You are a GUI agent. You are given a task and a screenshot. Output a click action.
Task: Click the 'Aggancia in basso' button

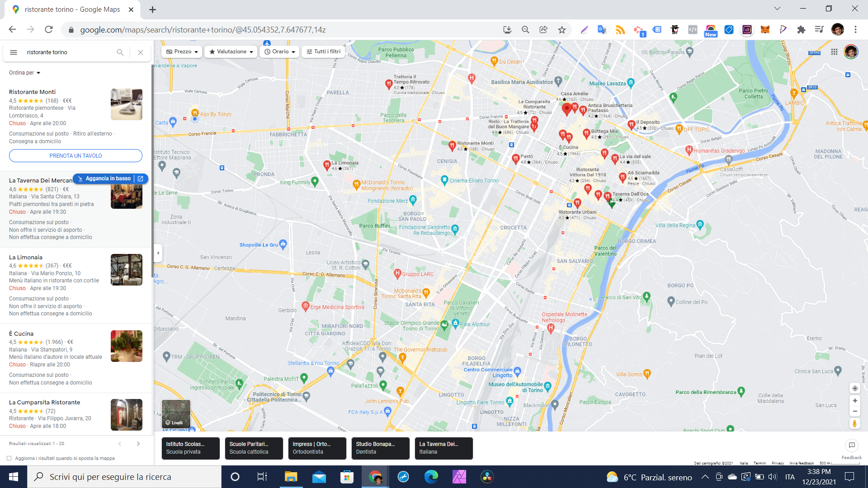104,178
